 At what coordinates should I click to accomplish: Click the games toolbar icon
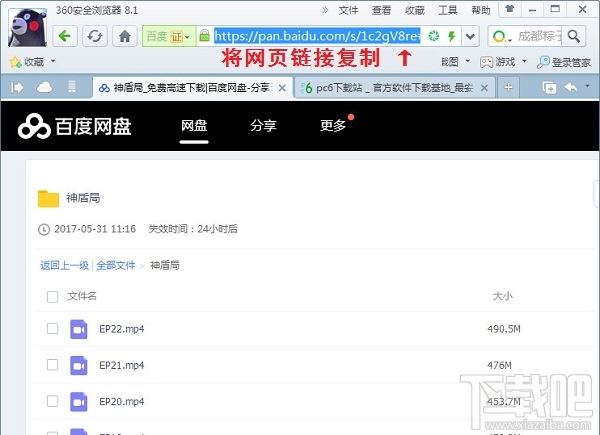coord(486,62)
